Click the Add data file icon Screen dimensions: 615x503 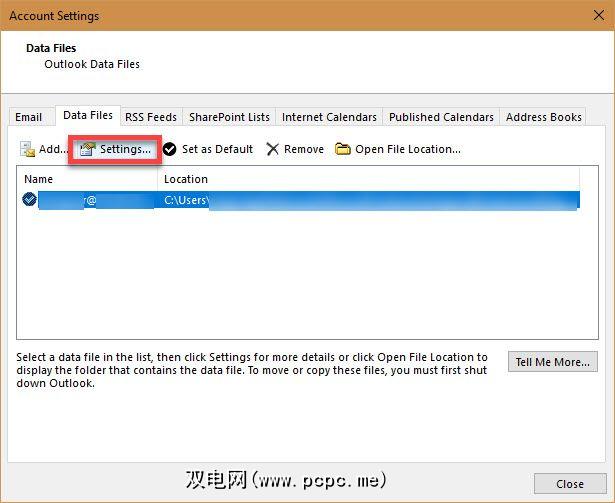[x=27, y=149]
